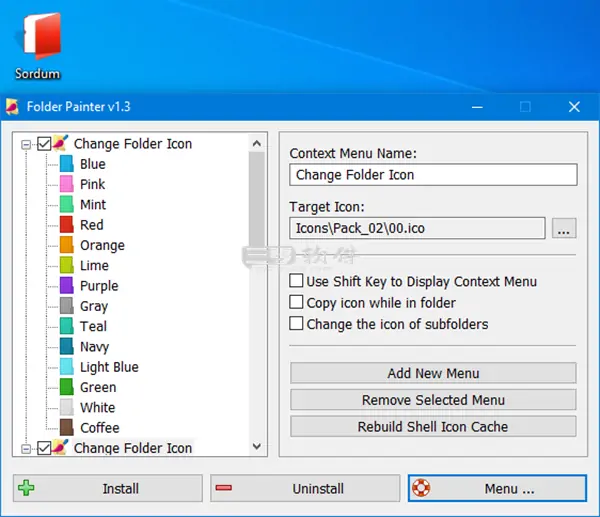The width and height of the screenshot is (600, 517).
Task: Select the first Change Folder Icon label
Action: pyautogui.click(x=133, y=144)
